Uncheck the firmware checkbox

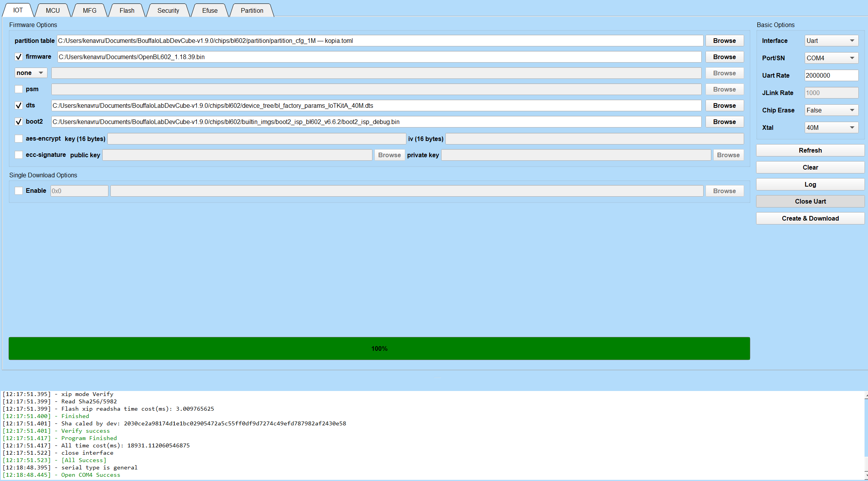tap(19, 57)
